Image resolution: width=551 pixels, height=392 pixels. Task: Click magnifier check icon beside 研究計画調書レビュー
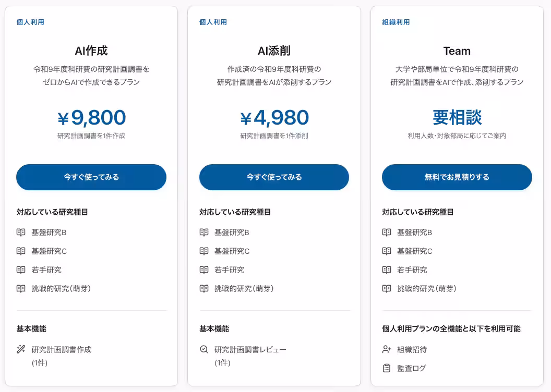[204, 349]
